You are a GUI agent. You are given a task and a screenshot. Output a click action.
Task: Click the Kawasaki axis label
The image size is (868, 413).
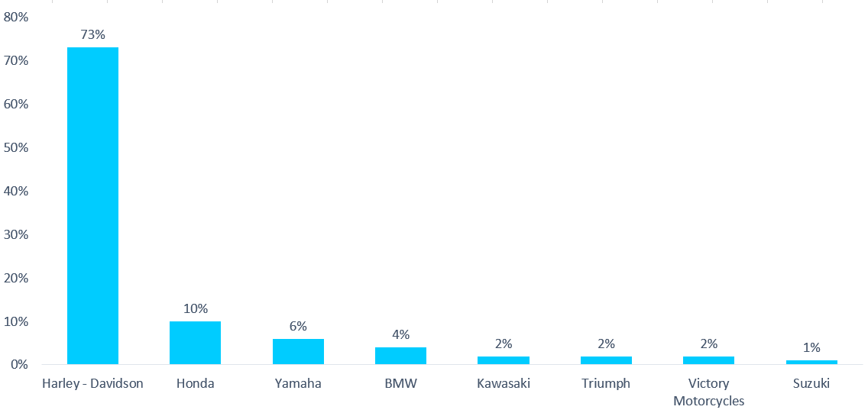(504, 384)
